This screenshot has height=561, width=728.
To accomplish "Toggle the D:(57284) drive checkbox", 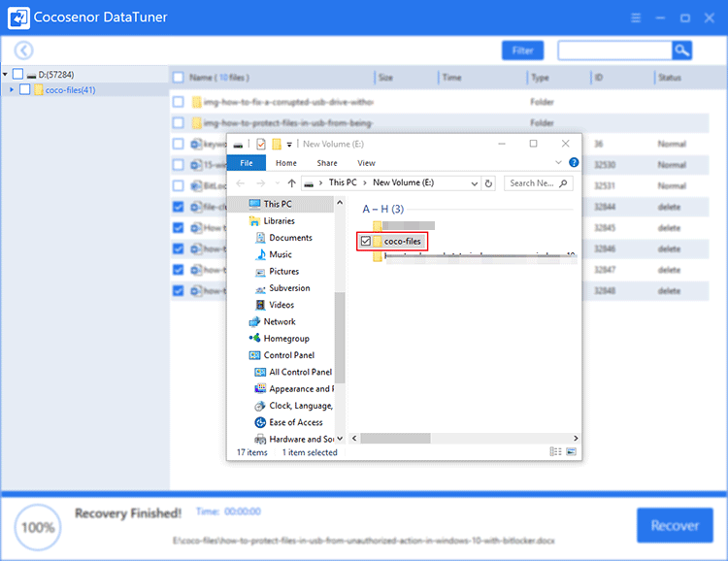I will click(x=17, y=74).
